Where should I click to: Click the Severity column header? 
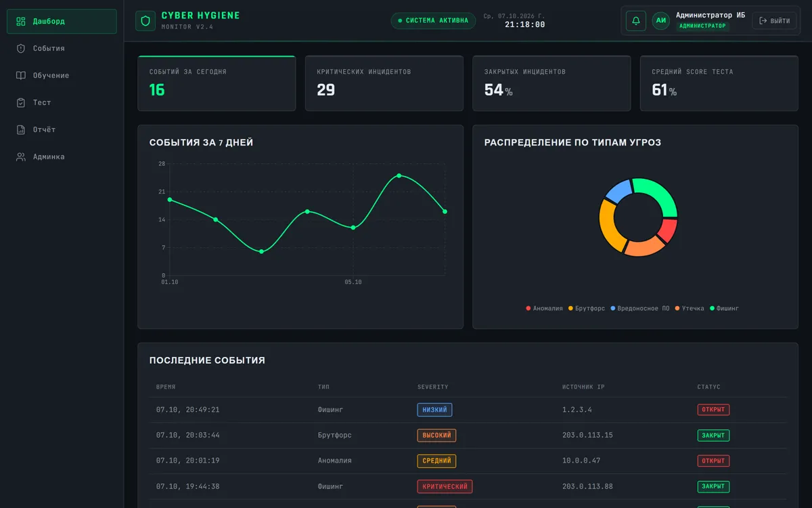point(433,387)
